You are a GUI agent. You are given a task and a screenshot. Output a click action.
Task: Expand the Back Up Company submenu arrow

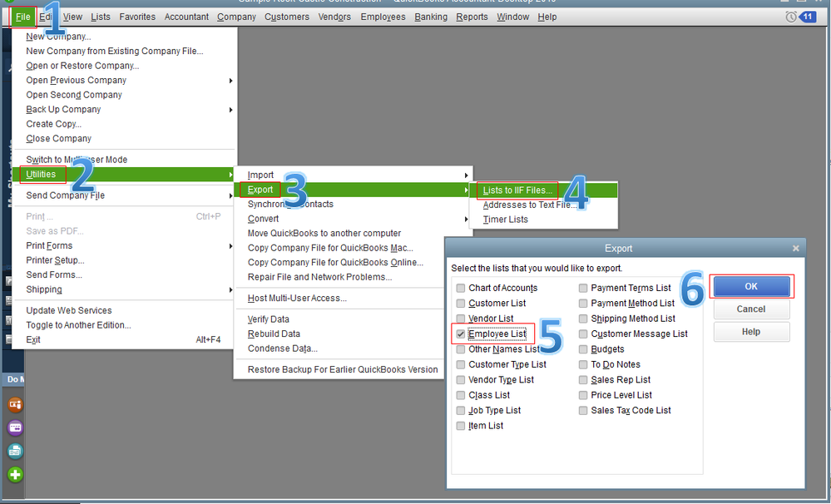tap(230, 110)
